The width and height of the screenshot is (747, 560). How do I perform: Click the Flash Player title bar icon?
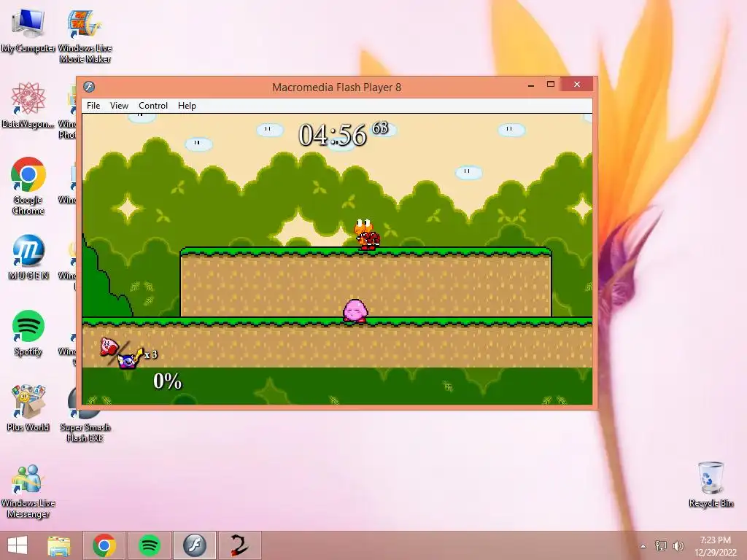click(88, 87)
